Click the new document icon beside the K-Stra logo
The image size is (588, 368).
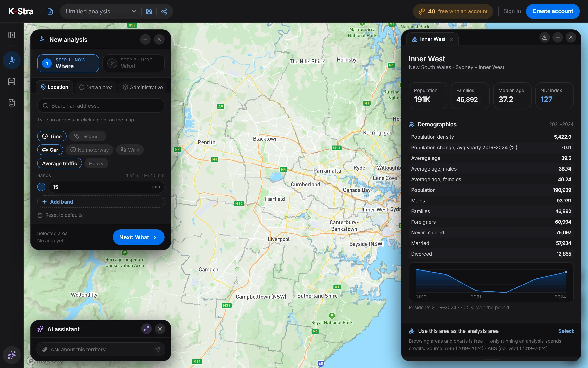[50, 11]
